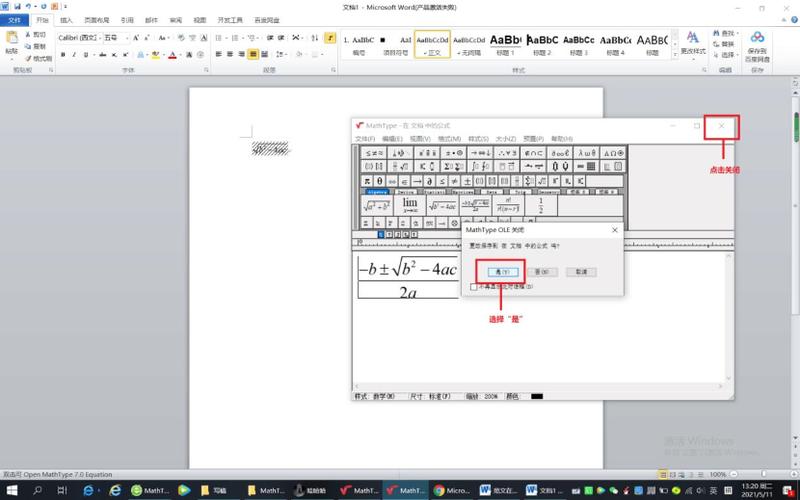The image size is (800, 500).
Task: Click the Undo arrow in Word title bar
Action: click(28, 7)
